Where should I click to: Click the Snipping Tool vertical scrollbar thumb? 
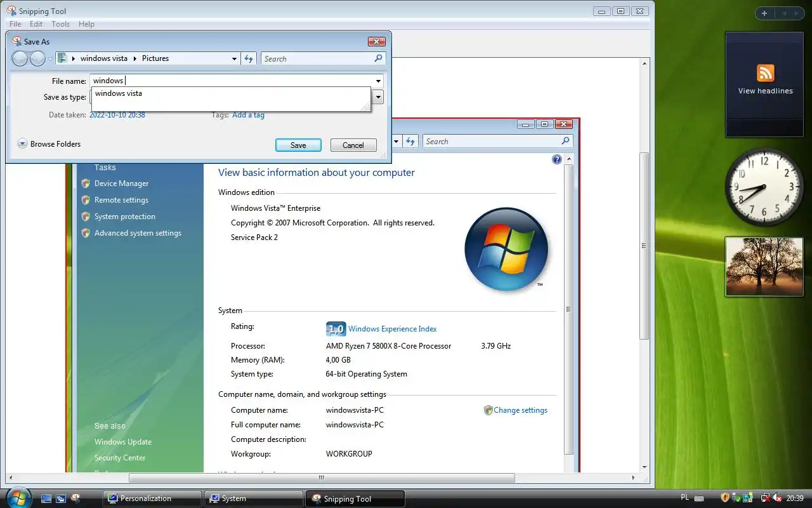pos(645,246)
